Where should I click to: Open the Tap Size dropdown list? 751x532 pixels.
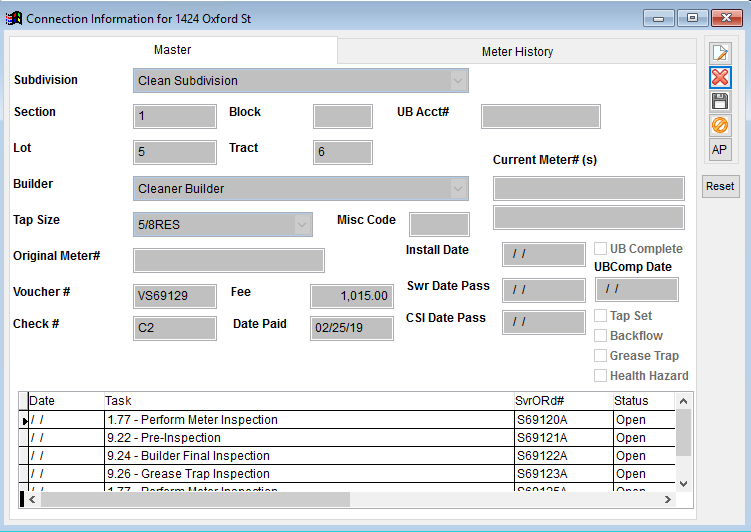coord(302,225)
